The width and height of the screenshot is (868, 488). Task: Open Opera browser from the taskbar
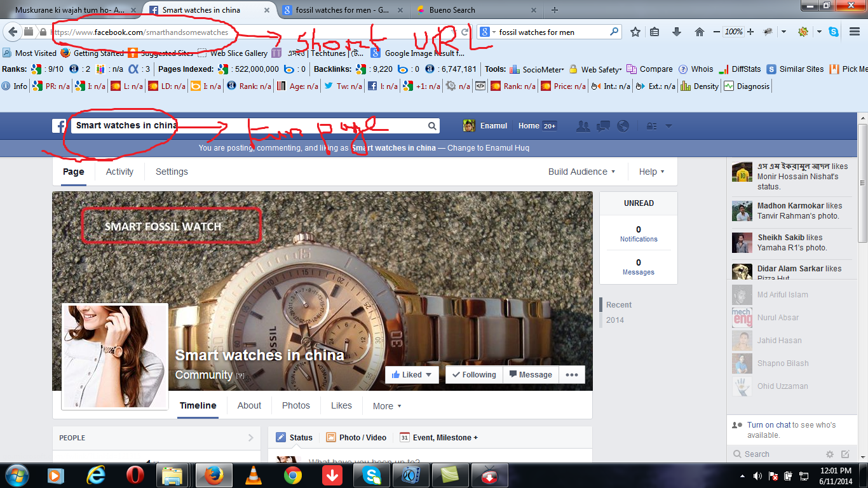(x=135, y=475)
